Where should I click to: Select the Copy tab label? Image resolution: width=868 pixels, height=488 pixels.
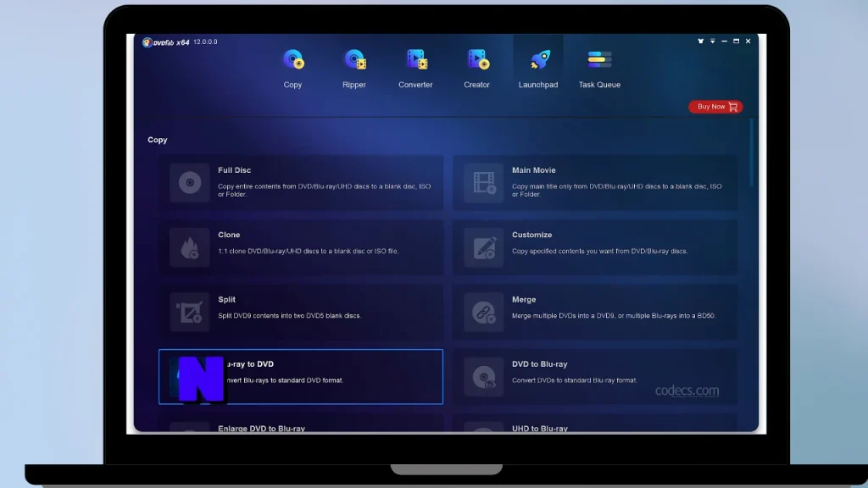pos(292,85)
